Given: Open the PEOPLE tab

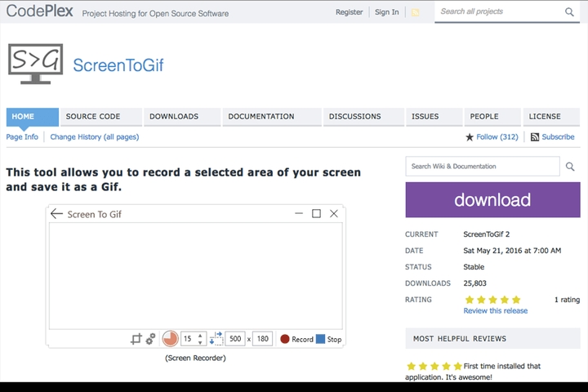Looking at the screenshot, I should (492, 117).
